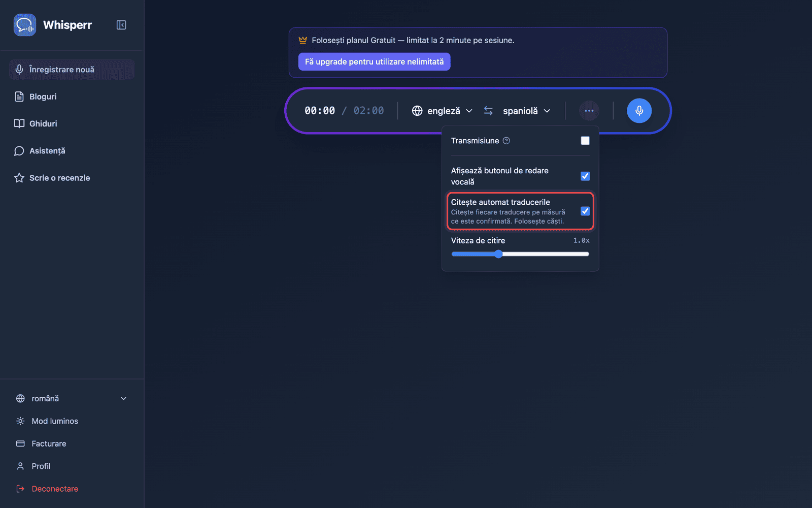Image resolution: width=812 pixels, height=508 pixels.
Task: Click the crown icon in the plan banner
Action: (x=303, y=40)
